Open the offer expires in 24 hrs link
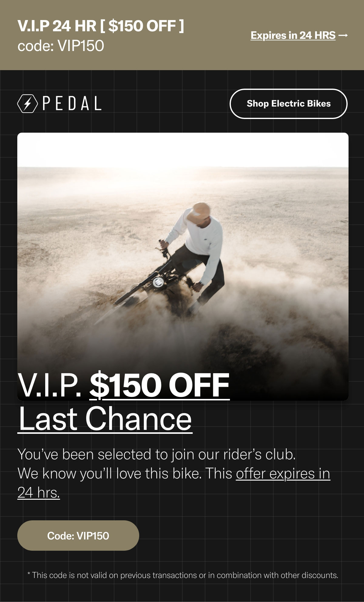This screenshot has width=364, height=602. [174, 483]
